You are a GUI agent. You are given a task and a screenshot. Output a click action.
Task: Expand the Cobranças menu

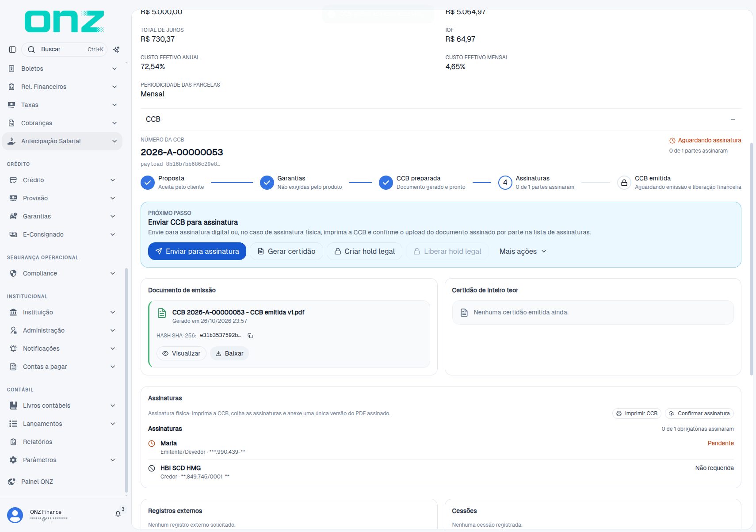(x=62, y=123)
